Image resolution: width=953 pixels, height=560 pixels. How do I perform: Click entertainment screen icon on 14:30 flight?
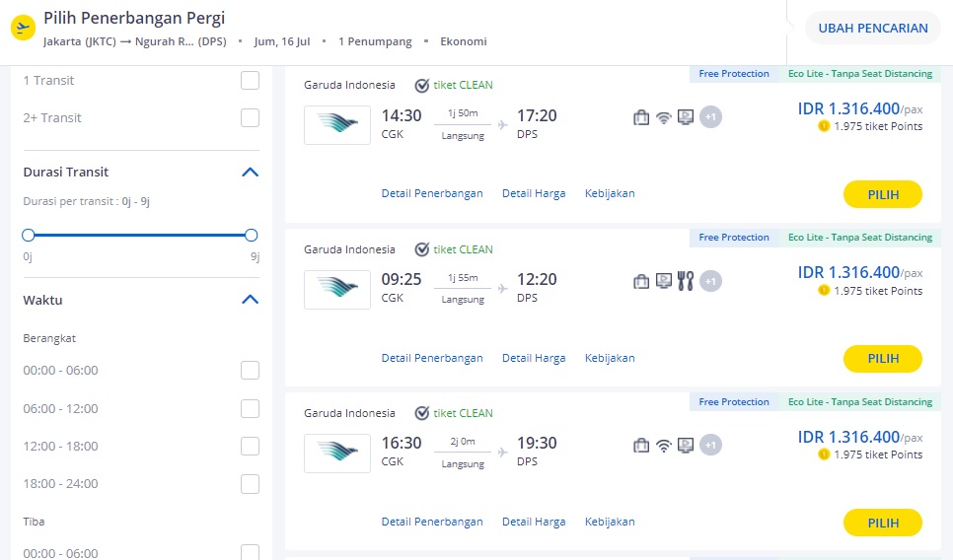pos(686,117)
